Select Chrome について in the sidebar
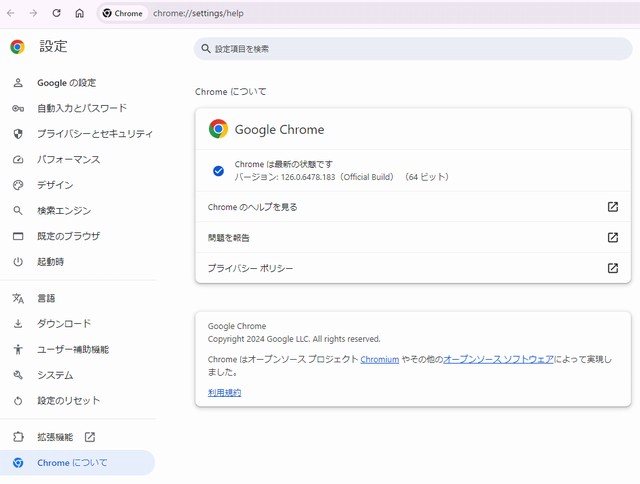 (78, 463)
